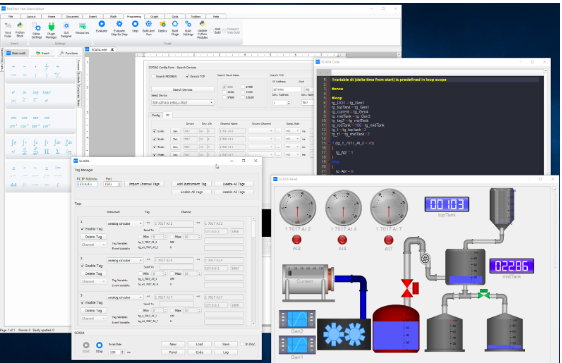Viewport: 562px width, 363px height.
Task: Click the Build Plugin icon
Action: pos(175,24)
